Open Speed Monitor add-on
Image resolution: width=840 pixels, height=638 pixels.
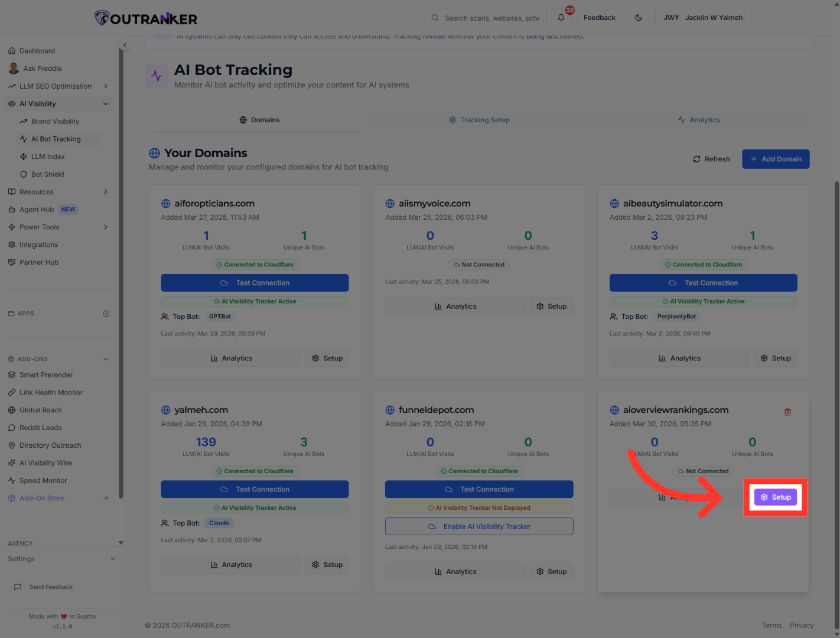(x=43, y=481)
